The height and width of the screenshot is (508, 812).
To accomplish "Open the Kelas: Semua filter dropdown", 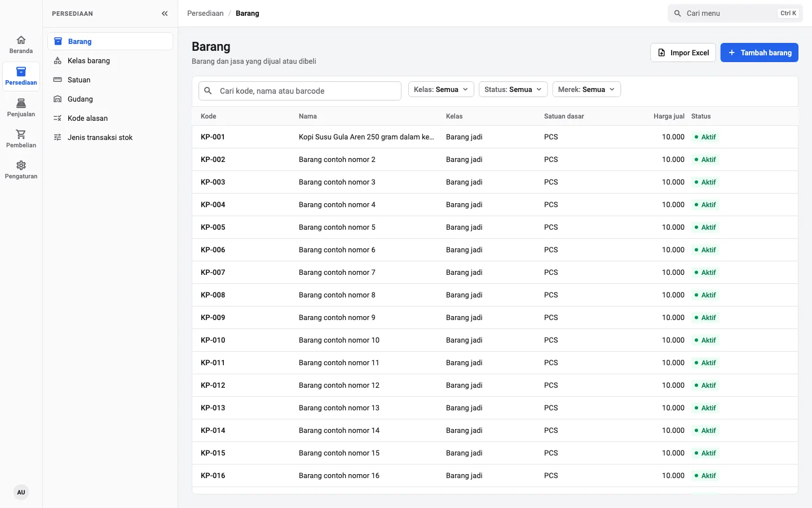I will (x=441, y=89).
